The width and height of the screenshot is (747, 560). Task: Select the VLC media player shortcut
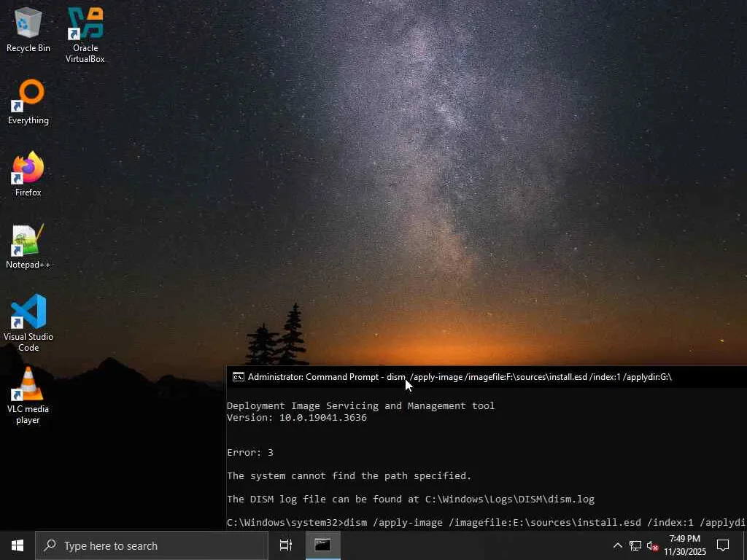click(28, 395)
